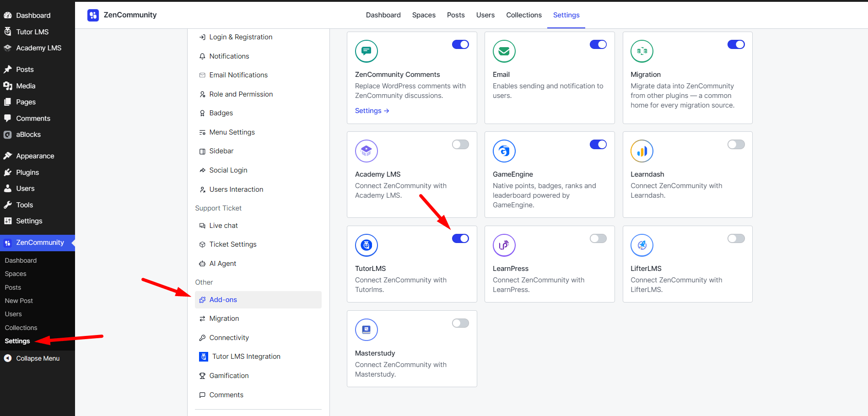Image resolution: width=868 pixels, height=416 pixels.
Task: Open the Collections tab in top navigation
Action: click(x=524, y=15)
